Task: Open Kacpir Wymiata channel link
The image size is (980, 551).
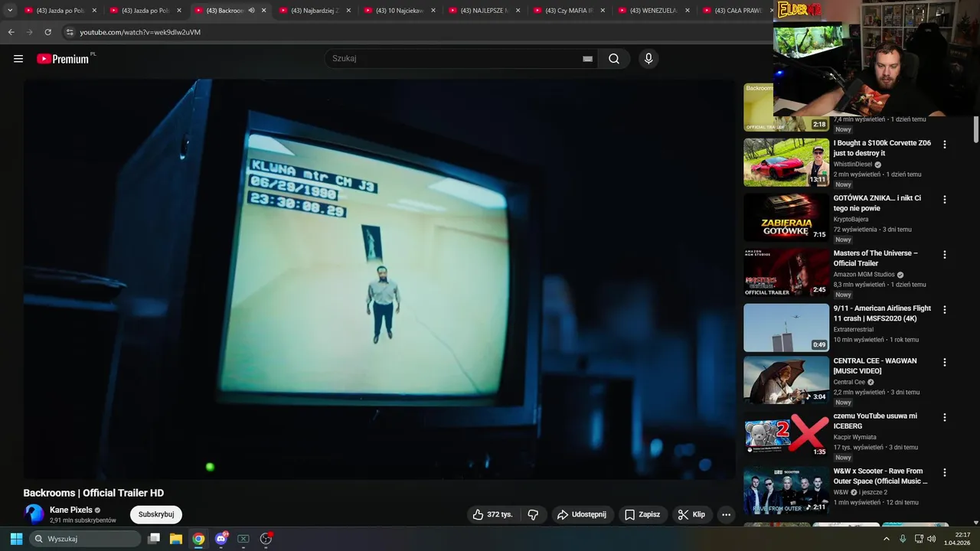Action: 854,437
